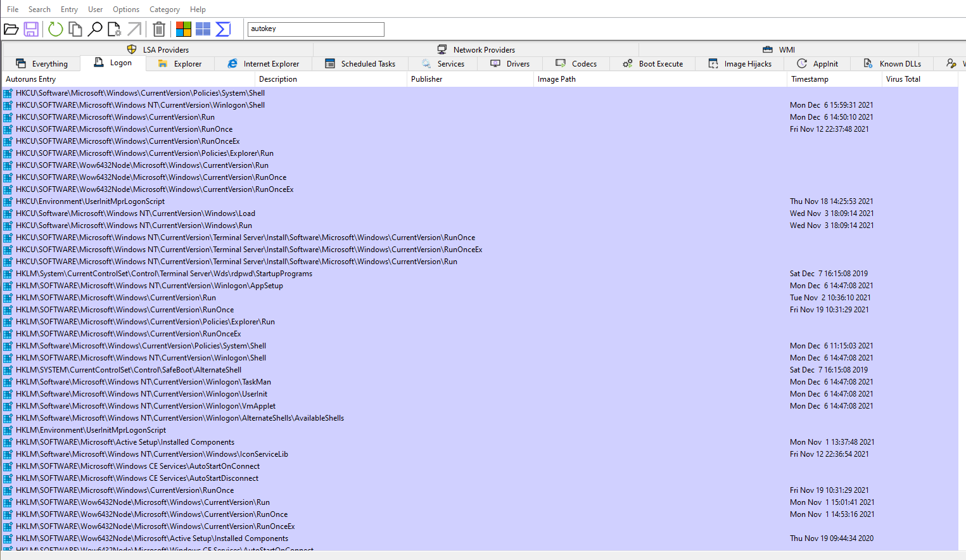Screen dimensions: 966x560
Task: Select HKLM rdpwd\StartupPrograms entry
Action: pos(480,274)
